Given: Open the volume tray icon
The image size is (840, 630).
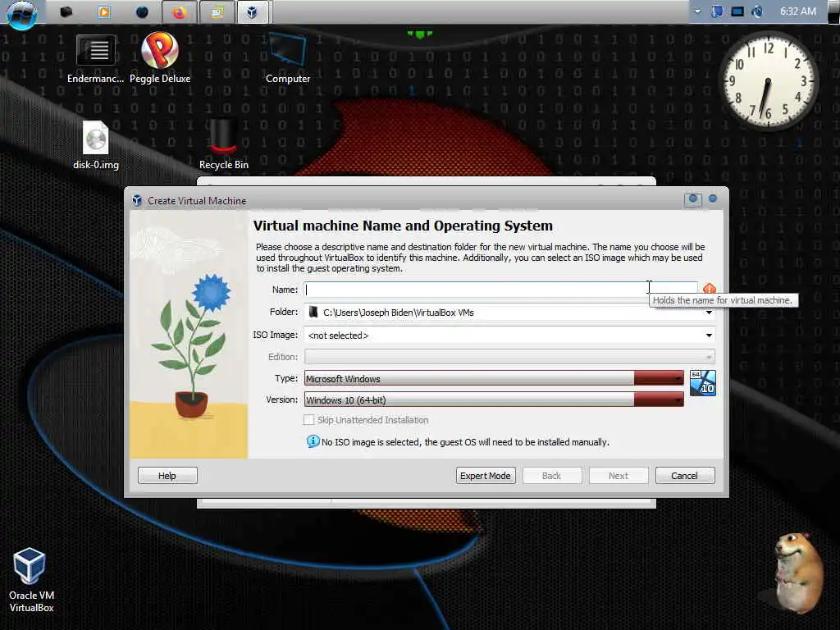Looking at the screenshot, I should click(757, 11).
